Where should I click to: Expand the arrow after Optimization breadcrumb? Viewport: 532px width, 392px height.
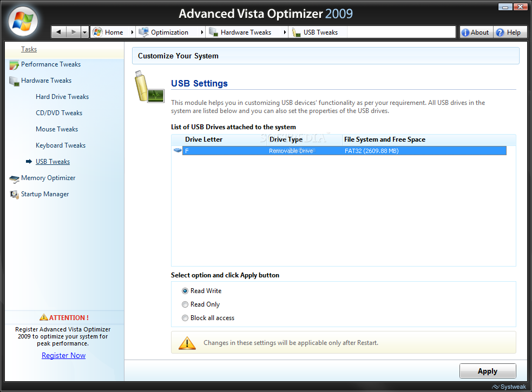point(202,32)
